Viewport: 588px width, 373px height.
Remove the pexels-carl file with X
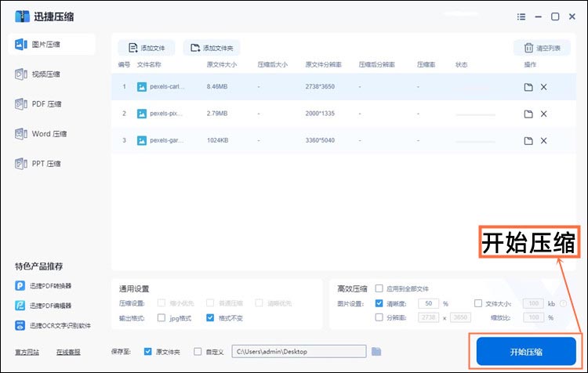pos(544,87)
